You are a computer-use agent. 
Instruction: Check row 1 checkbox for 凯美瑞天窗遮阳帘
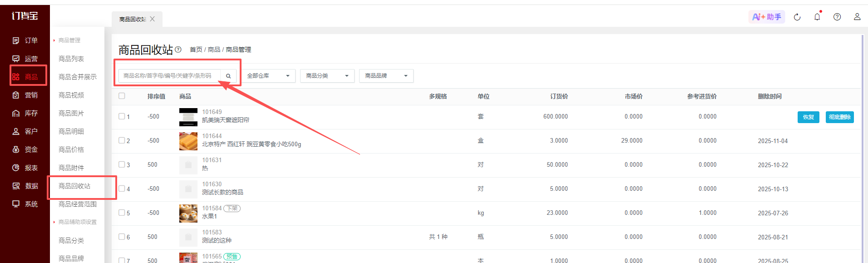tap(122, 116)
